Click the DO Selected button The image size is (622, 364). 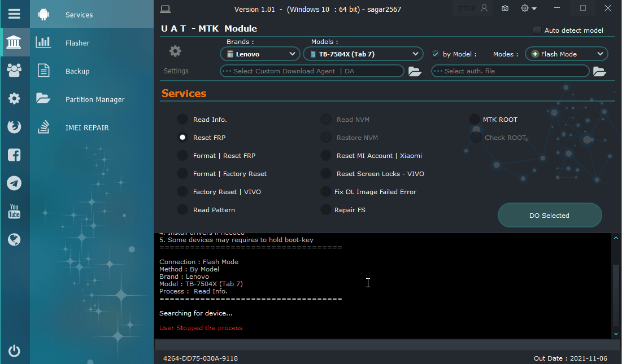[x=549, y=216]
